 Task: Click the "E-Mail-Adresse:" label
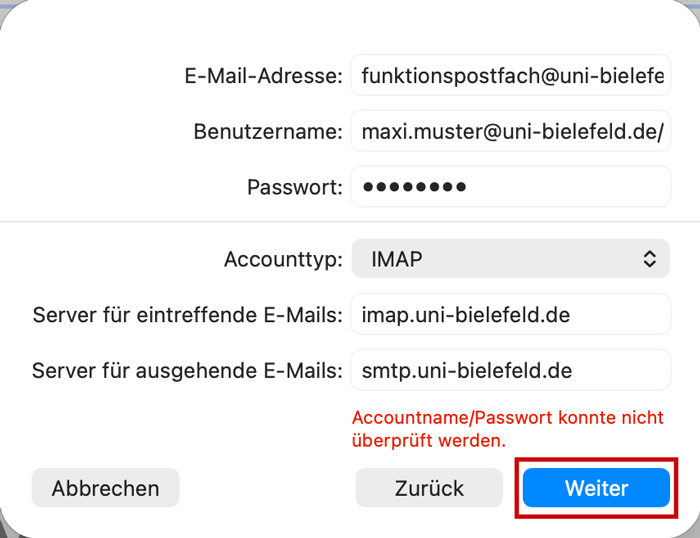pos(263,75)
